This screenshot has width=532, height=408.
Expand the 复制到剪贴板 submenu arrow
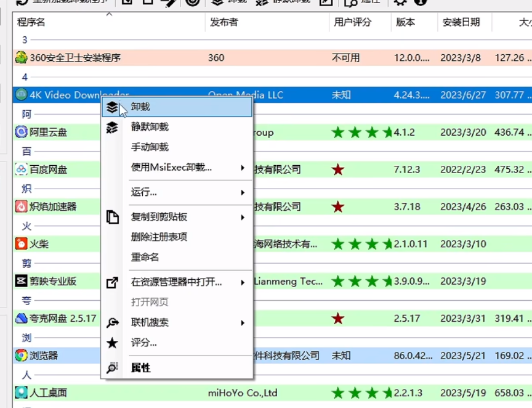tap(243, 218)
